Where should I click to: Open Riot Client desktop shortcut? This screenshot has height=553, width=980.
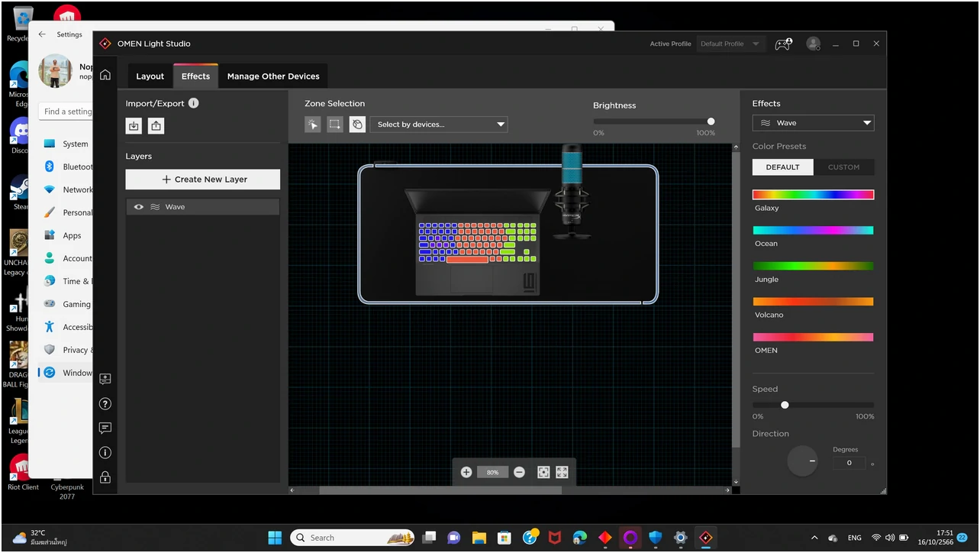[x=23, y=472]
